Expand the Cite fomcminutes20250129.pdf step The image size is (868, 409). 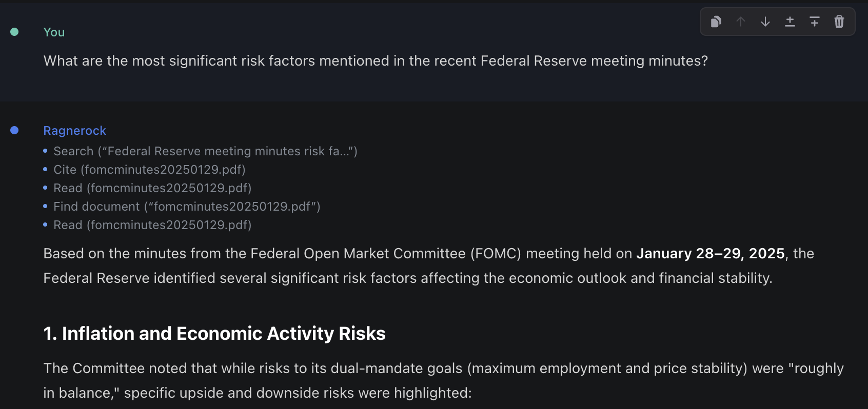[149, 170]
